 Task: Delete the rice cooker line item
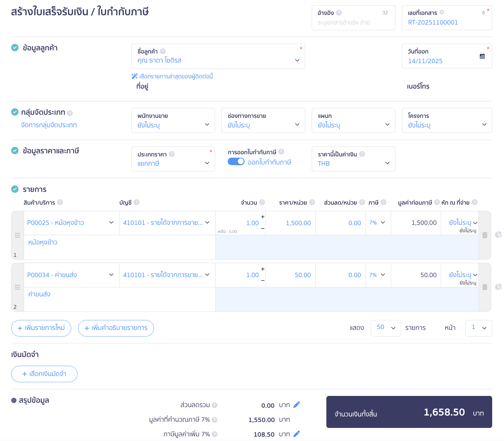point(484,235)
